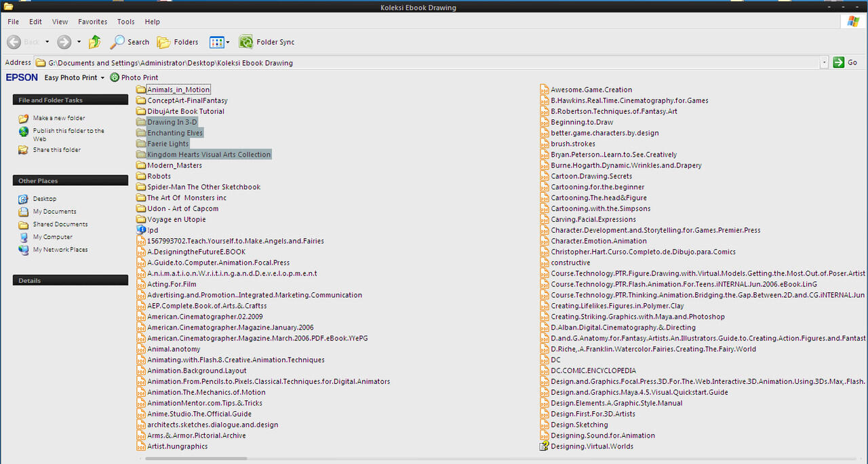Expand the Details panel header
Screen dimensions: 868x464
[71, 280]
